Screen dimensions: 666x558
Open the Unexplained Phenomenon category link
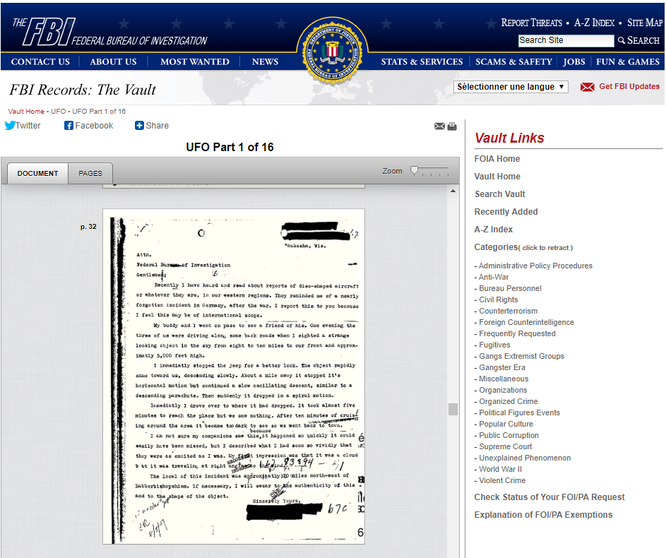point(525,458)
